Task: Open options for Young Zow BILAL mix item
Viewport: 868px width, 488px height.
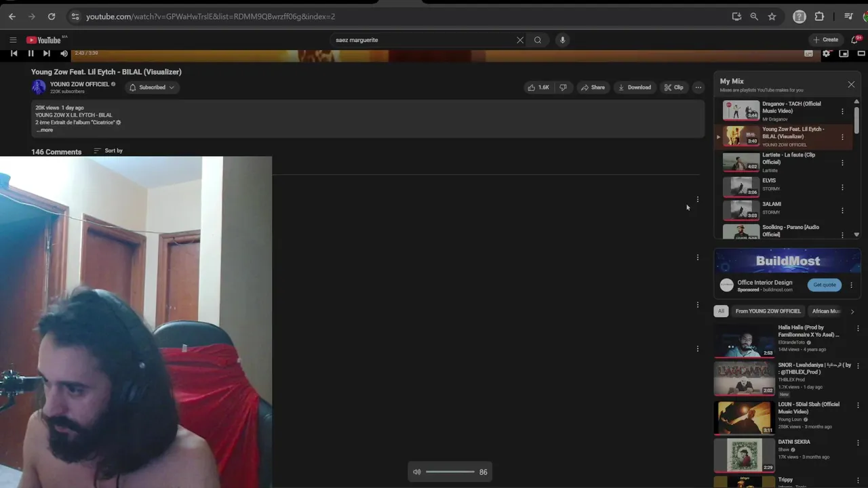Action: pyautogui.click(x=842, y=137)
